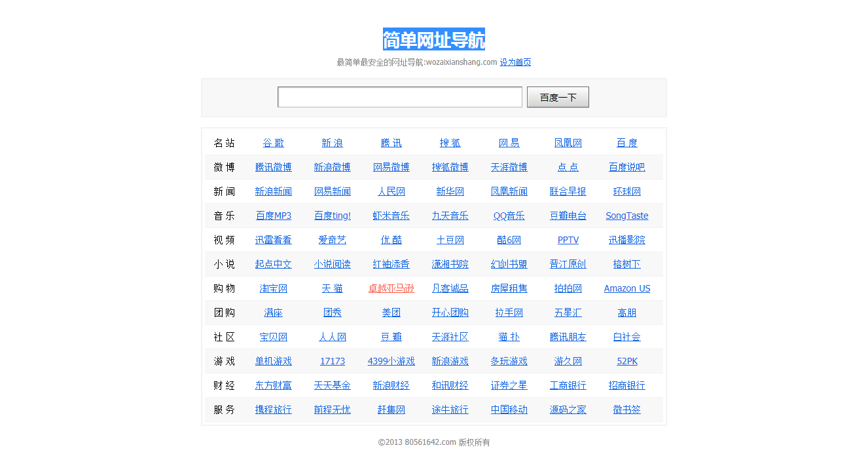Viewport: 868px width, 458px height.
Task: Open 起点中文 link
Action: 274,264
